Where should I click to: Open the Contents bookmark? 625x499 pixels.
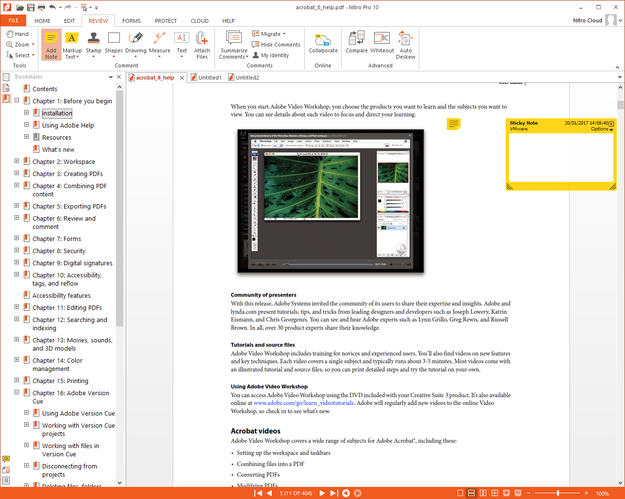click(45, 89)
